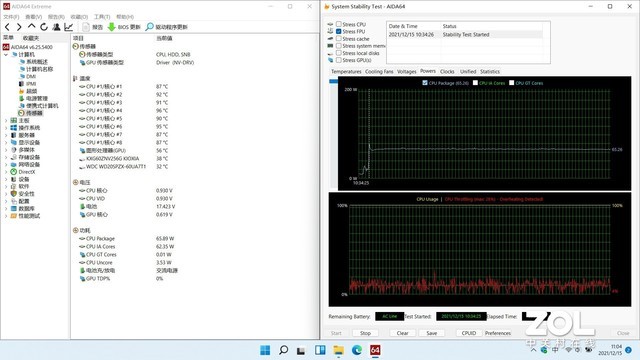This screenshot has width=640, height=360.
Task: Open AIDA64 from the Windows taskbar
Action: (x=375, y=350)
